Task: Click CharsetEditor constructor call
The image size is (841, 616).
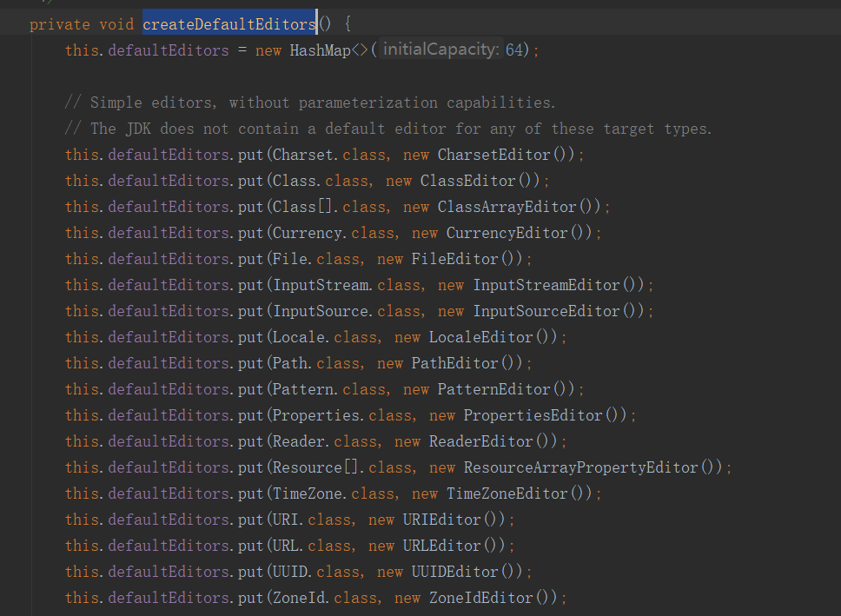Action: [506, 155]
